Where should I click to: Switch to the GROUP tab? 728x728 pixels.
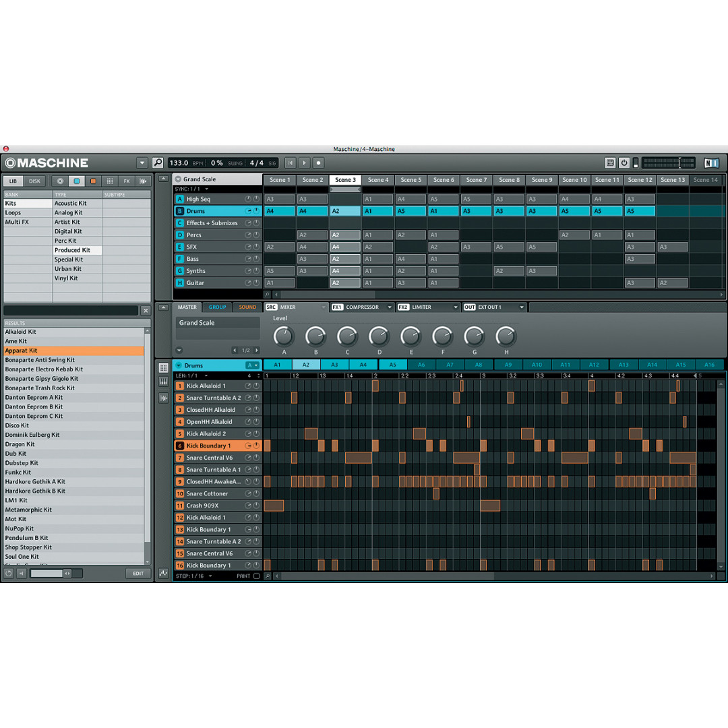click(217, 307)
